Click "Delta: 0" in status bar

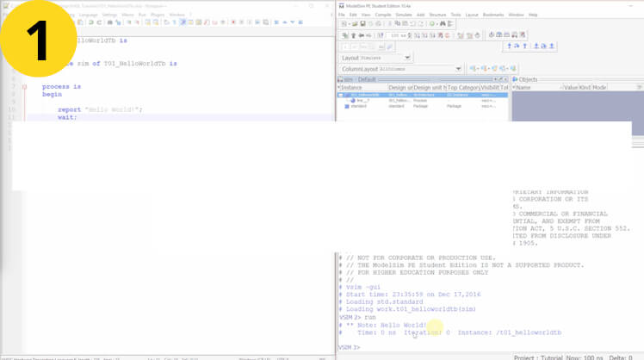click(621, 357)
